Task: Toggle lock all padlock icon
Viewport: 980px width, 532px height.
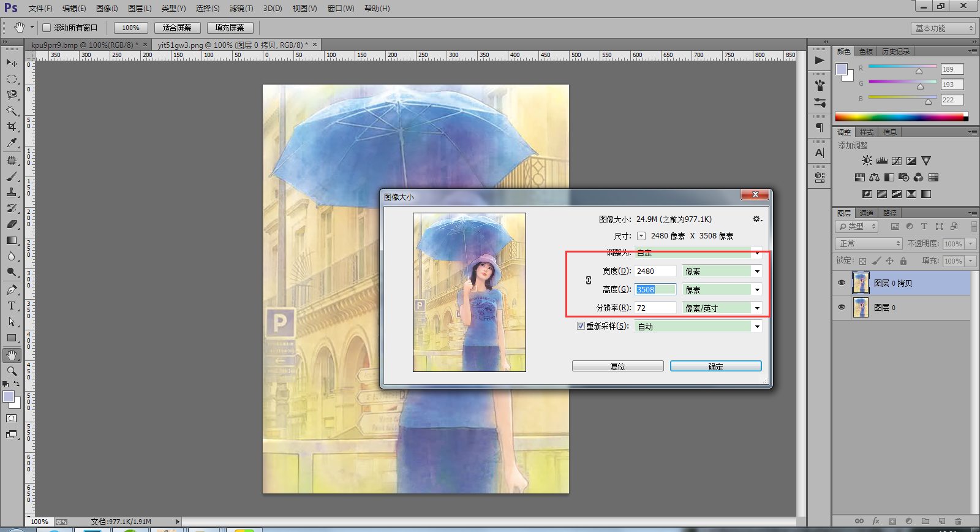Action: (903, 261)
